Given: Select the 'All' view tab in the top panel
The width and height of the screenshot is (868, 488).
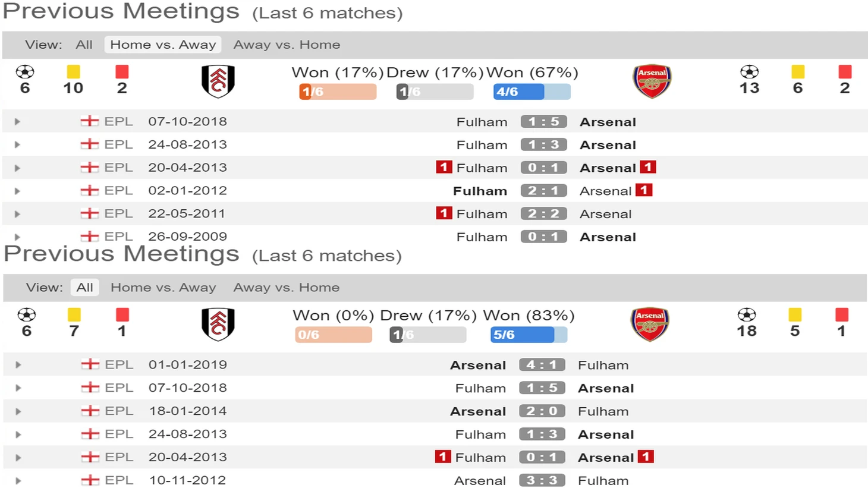Looking at the screenshot, I should click(84, 45).
